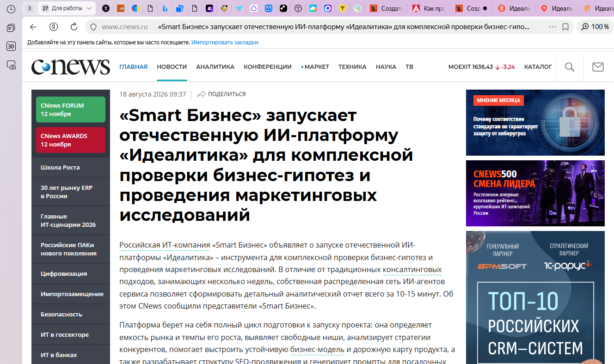Open КАТАЛОГ in the header
This screenshot has height=364, width=614.
pos(538,67)
